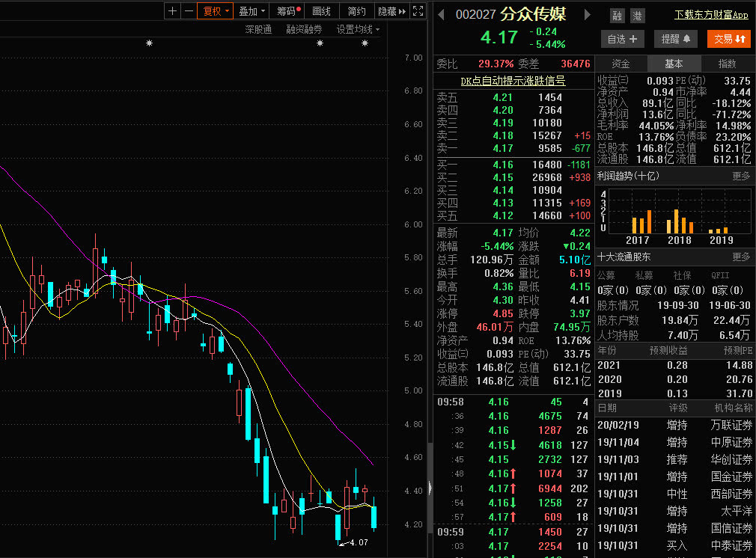Click 买一 bid price 4.16 row
Screen dimensions: 756x558
(513, 165)
